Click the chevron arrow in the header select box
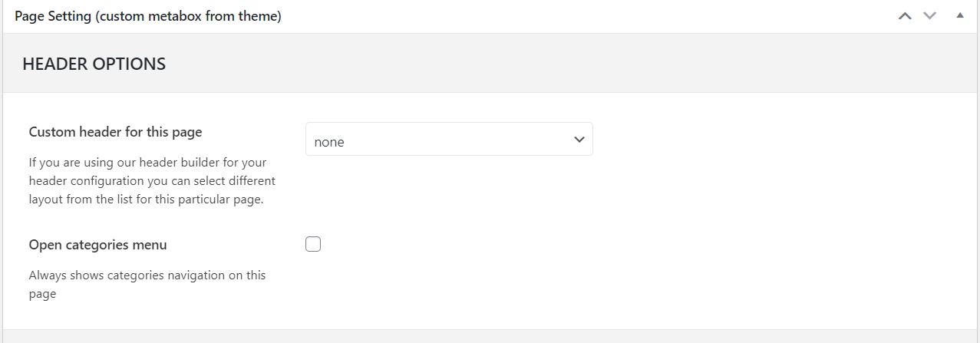The height and width of the screenshot is (343, 980). coord(579,140)
